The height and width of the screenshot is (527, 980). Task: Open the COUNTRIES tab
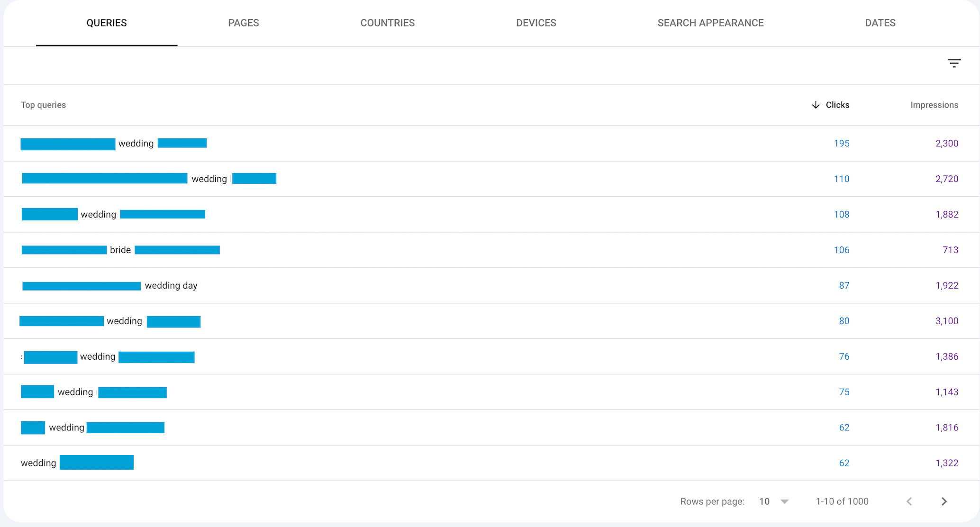pos(387,23)
